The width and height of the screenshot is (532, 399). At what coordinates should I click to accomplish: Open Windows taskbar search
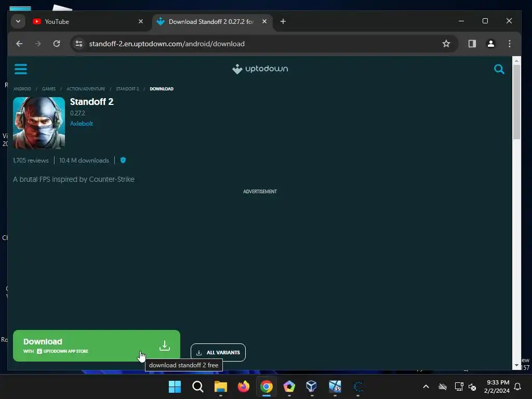tap(198, 387)
